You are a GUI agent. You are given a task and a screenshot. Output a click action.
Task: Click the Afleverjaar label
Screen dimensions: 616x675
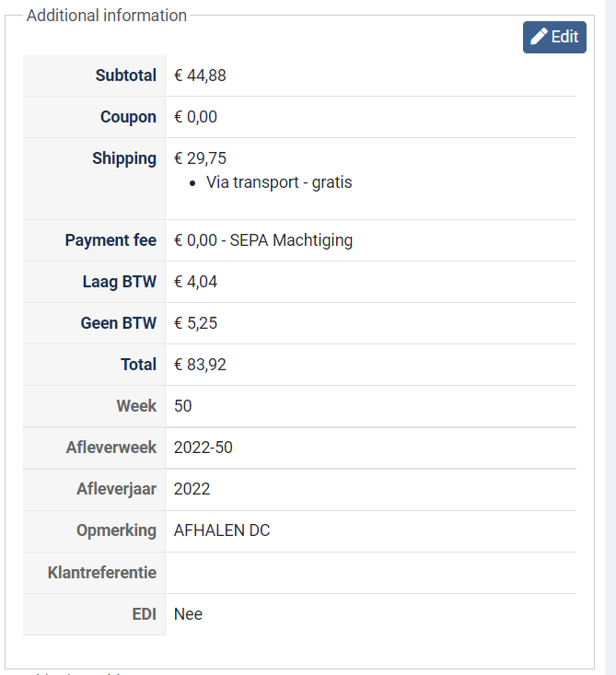point(116,489)
